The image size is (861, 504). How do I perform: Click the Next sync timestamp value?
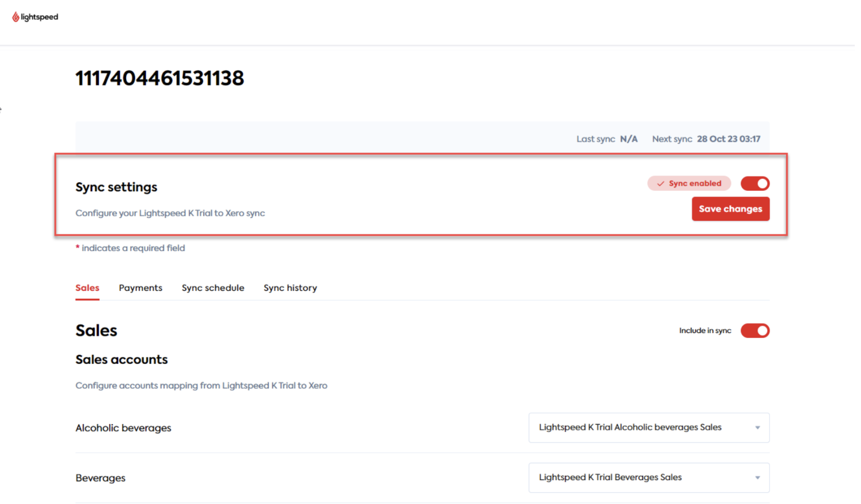click(728, 138)
